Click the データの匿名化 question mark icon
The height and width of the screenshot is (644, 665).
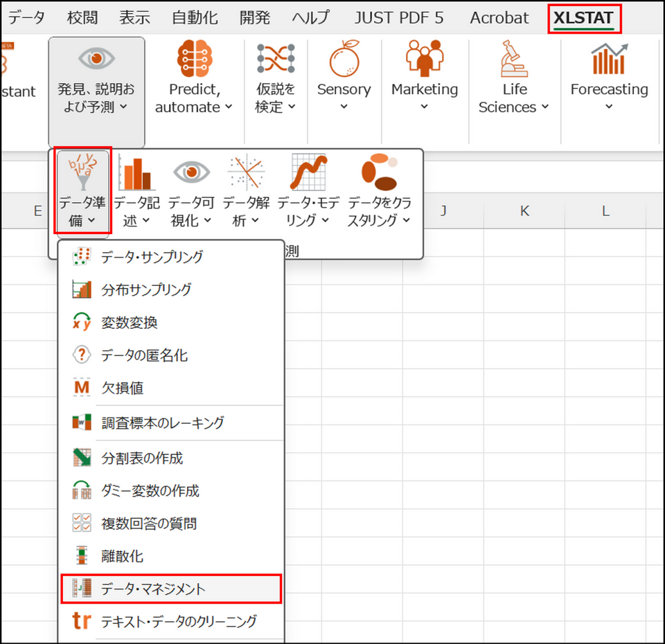point(82,355)
